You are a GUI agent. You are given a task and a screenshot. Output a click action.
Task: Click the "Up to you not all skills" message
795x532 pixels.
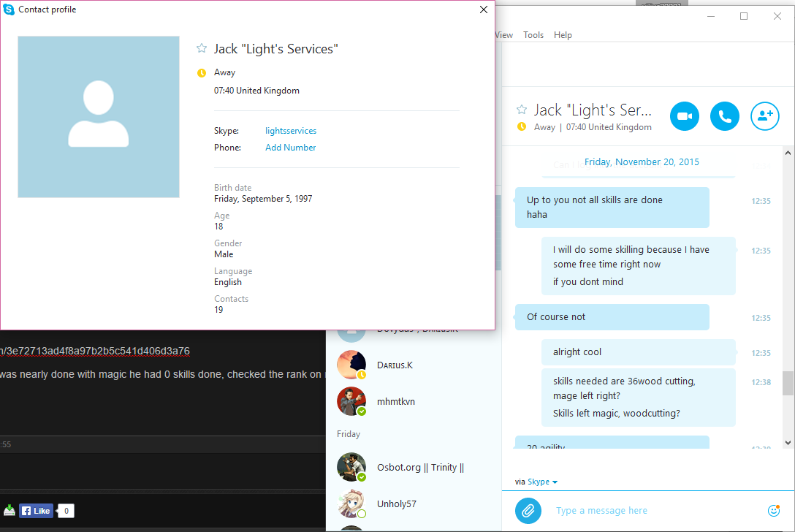coord(612,208)
